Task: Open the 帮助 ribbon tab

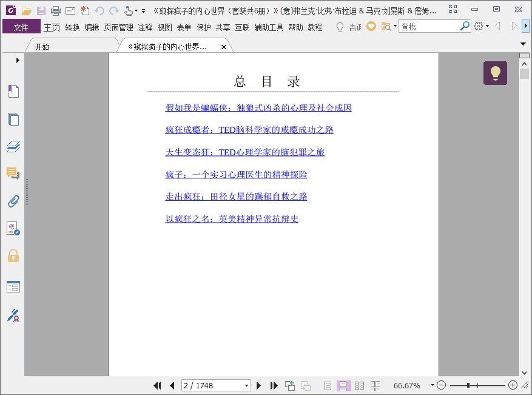Action: 295,27
